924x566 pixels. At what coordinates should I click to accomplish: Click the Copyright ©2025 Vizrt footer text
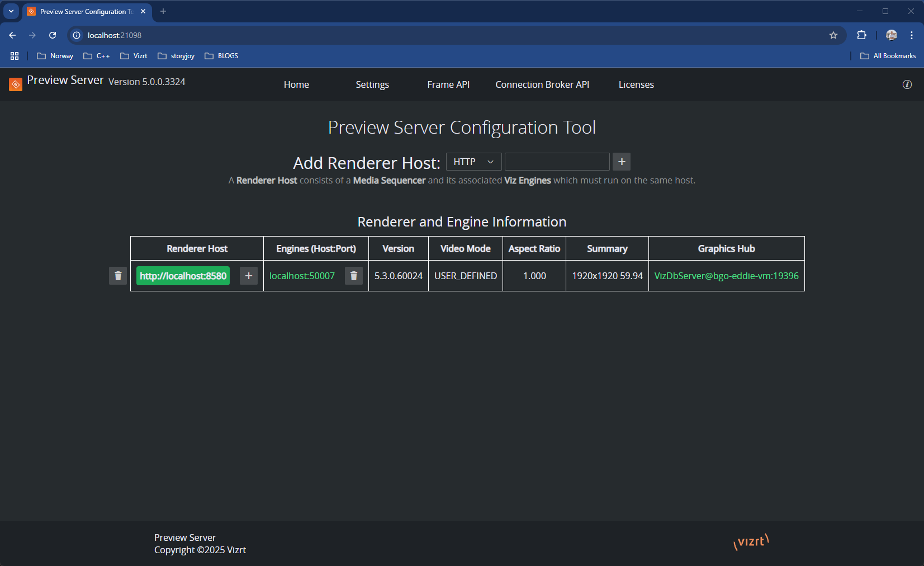200,550
